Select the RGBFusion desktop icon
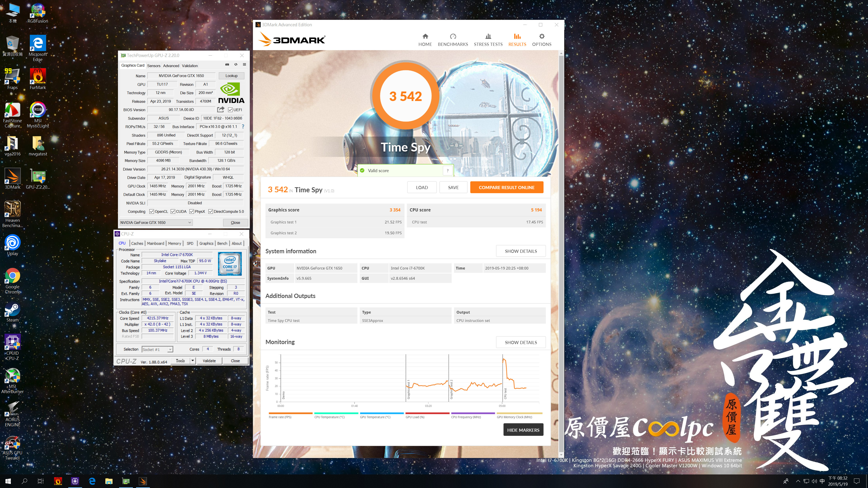This screenshot has width=868, height=488. 38,13
